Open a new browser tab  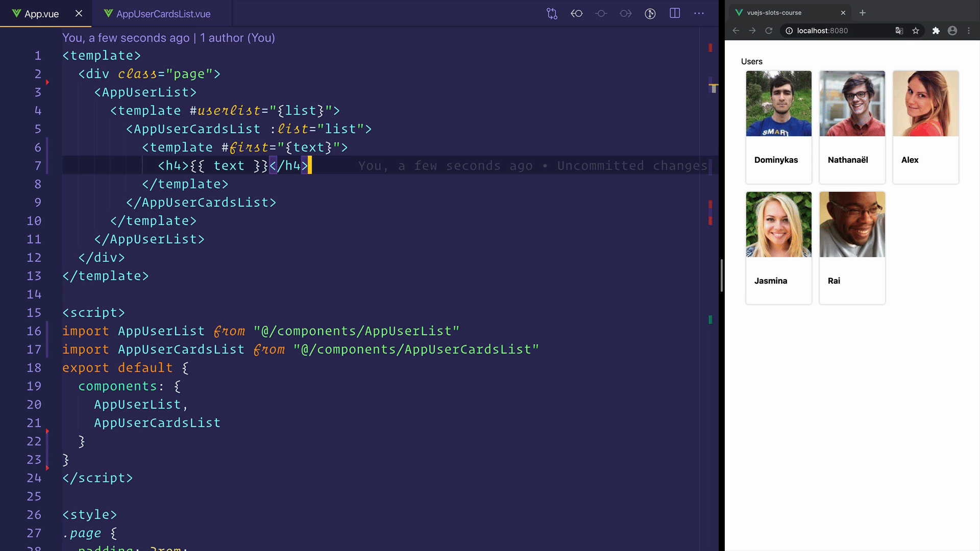point(863,13)
